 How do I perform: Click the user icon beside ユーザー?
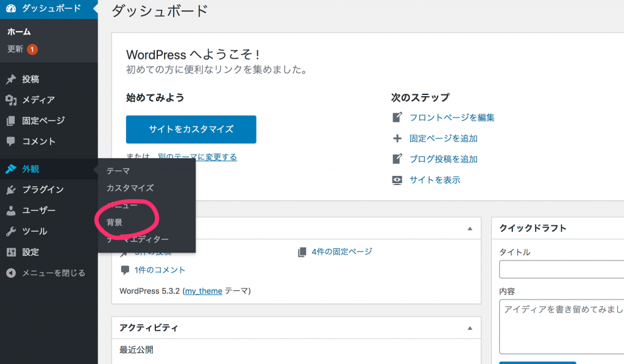pyautogui.click(x=11, y=210)
